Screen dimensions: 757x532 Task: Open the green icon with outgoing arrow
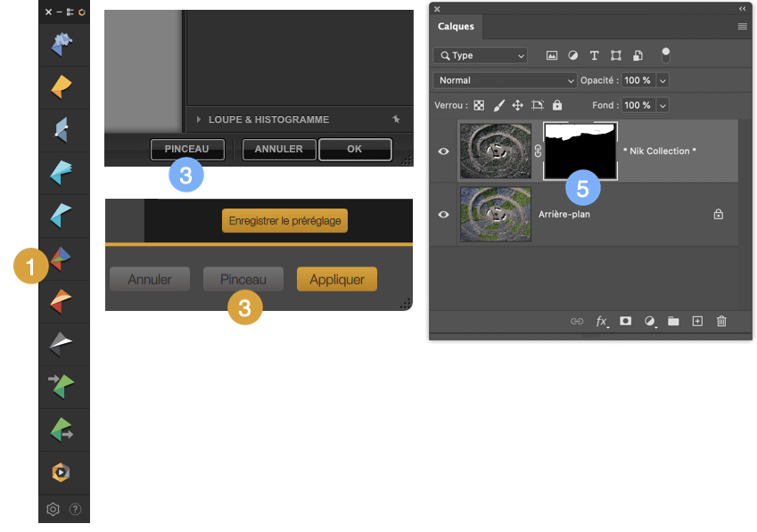click(62, 430)
